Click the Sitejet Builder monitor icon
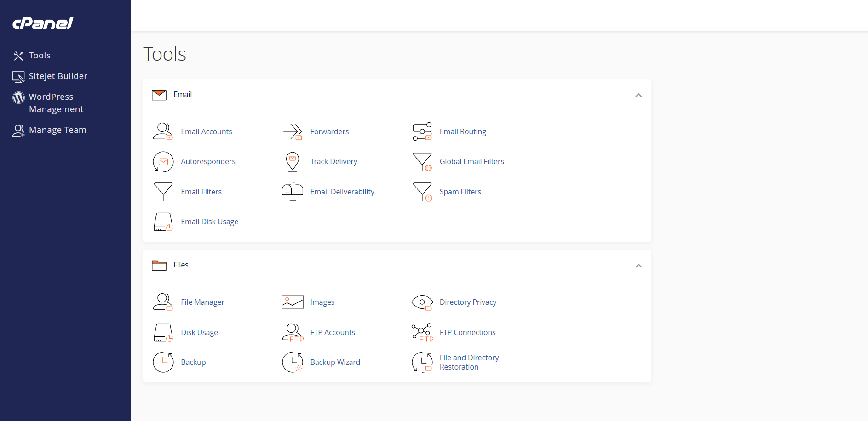The image size is (868, 421). 18,77
